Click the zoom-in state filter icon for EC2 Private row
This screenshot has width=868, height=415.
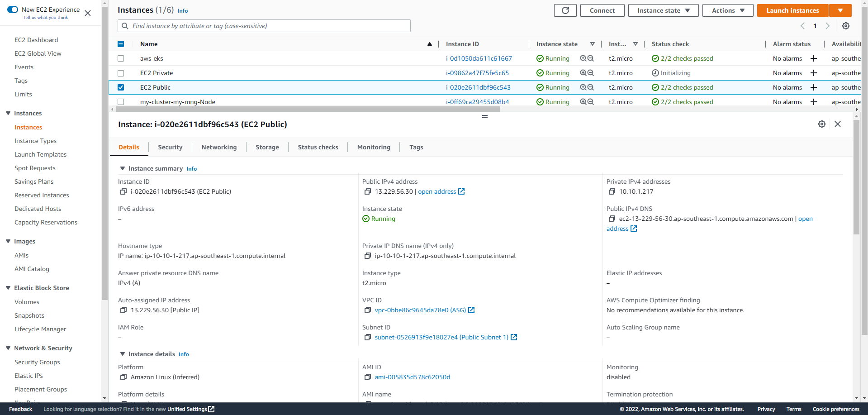583,73
